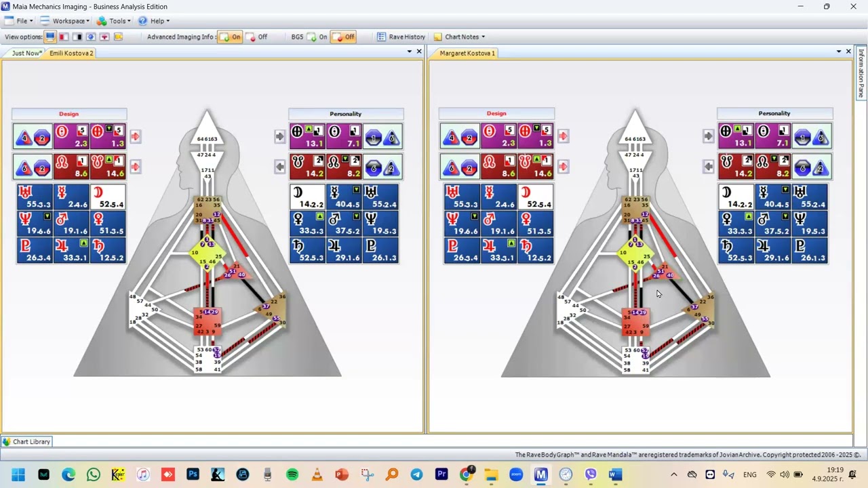Select Design Jupiter 33.3.1 tile in Margaret chart
This screenshot has height=488, width=868.
pyautogui.click(x=498, y=250)
